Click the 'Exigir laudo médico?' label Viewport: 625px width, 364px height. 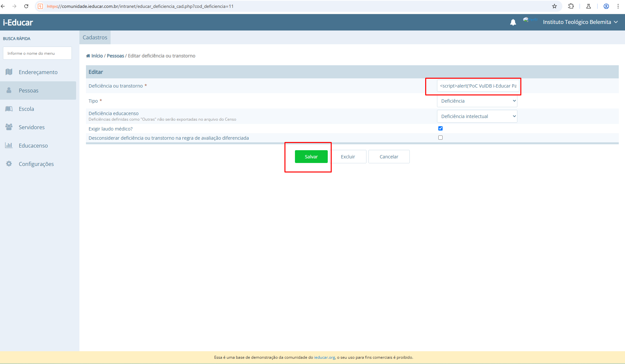point(111,129)
